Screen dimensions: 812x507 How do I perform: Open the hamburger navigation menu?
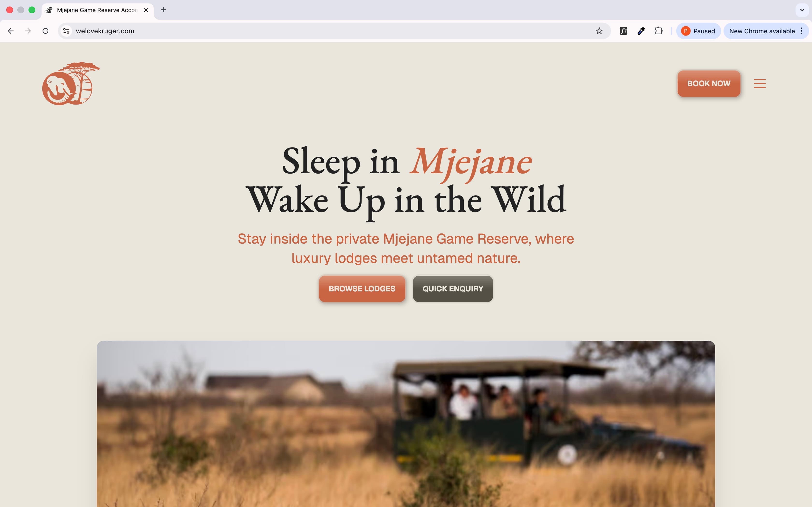point(760,84)
